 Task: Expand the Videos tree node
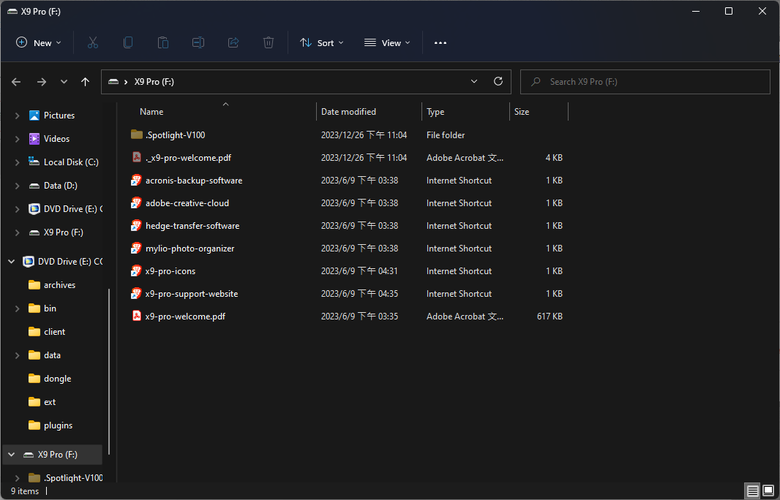click(x=17, y=139)
